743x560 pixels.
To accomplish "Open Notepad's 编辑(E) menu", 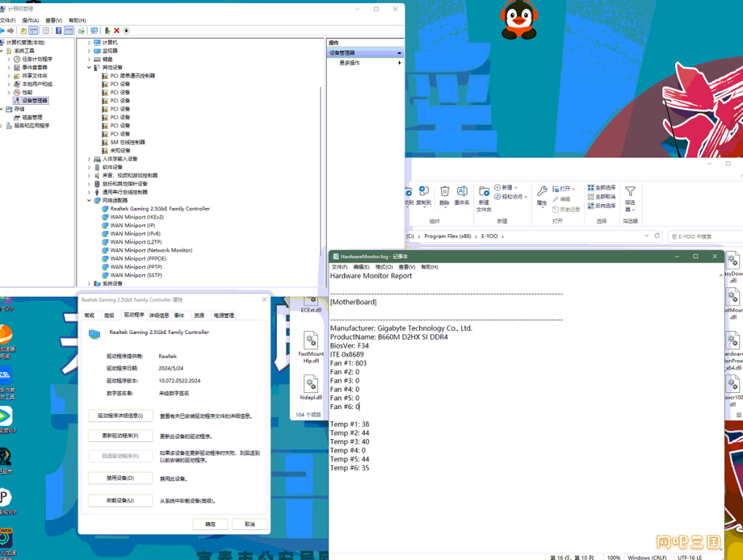I will click(x=361, y=267).
